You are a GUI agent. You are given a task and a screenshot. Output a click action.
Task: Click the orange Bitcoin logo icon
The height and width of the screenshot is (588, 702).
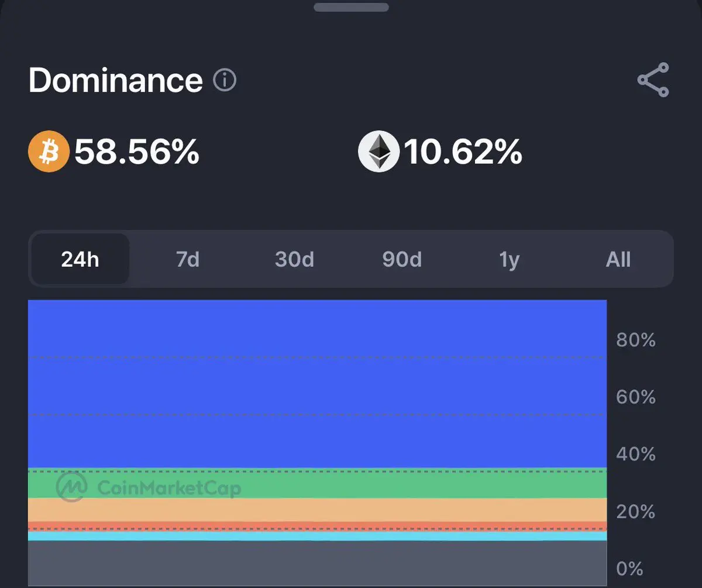(x=49, y=151)
